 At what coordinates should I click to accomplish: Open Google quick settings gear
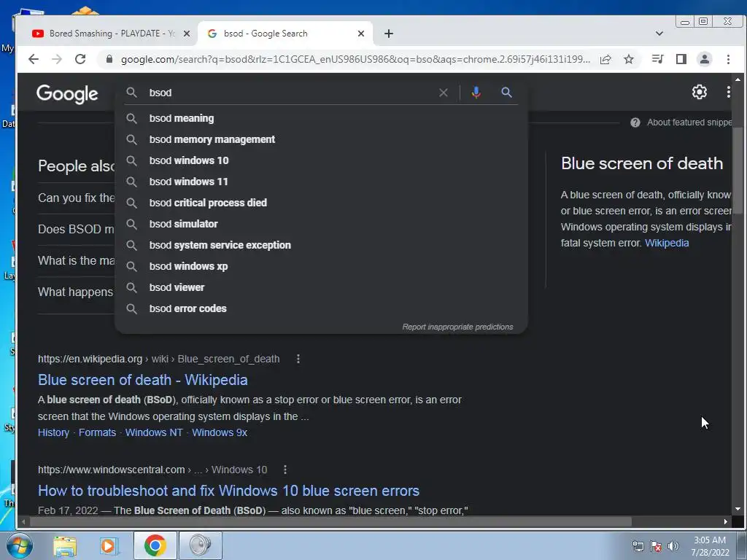[699, 92]
